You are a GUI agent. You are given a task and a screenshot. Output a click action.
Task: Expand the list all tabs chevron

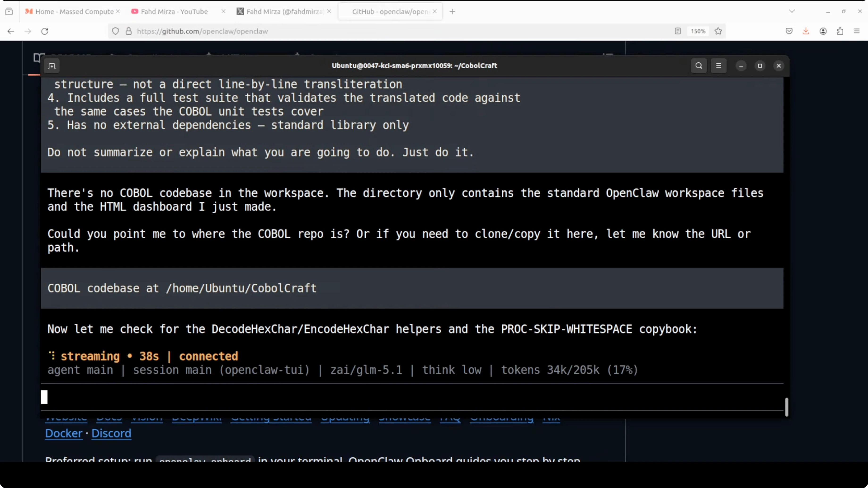click(x=792, y=12)
